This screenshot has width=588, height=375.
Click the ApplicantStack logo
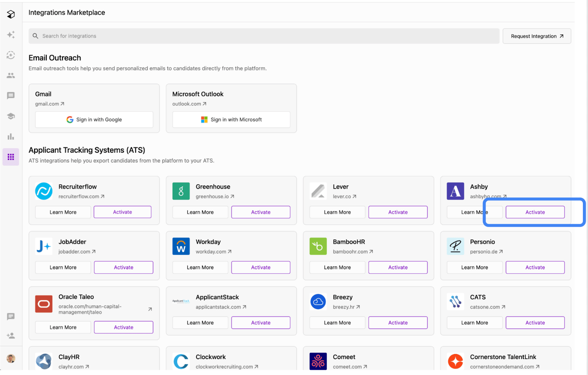click(181, 301)
